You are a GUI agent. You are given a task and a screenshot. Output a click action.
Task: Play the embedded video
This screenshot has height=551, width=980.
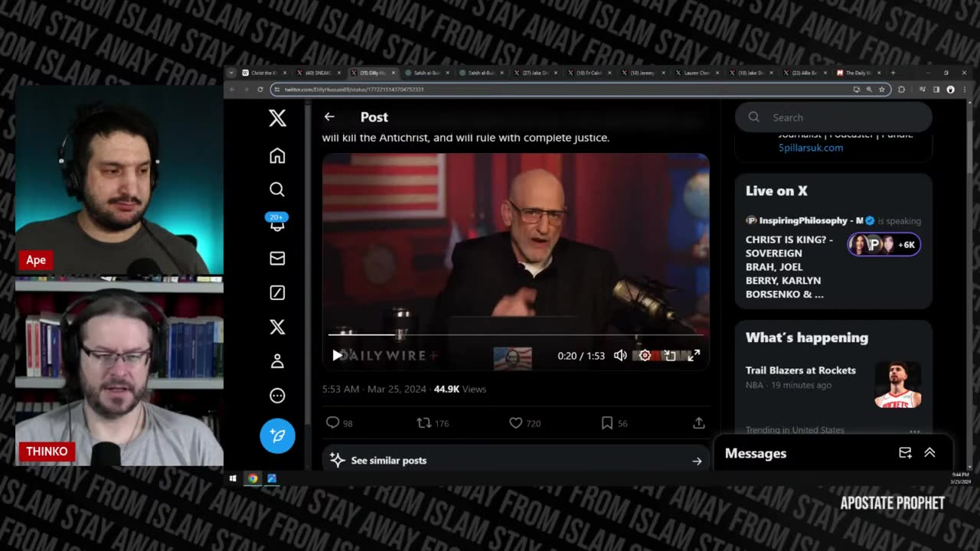pyautogui.click(x=337, y=355)
